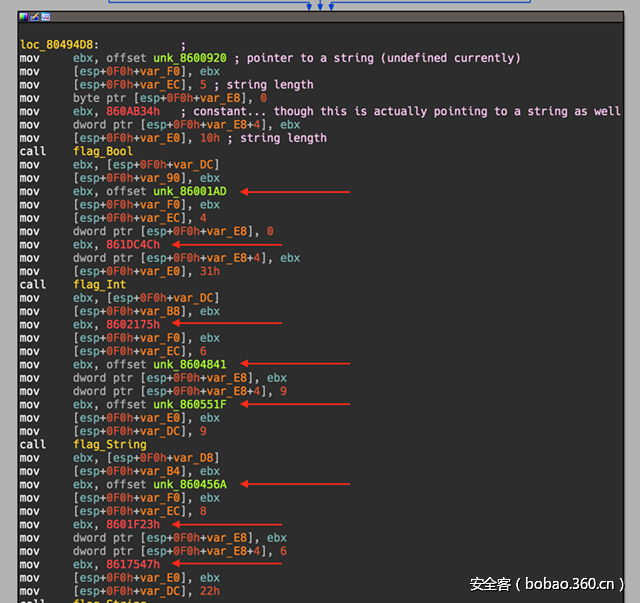Screen dimensions: 640x603
Task: Click the third icon in node title bar
Action: tap(45, 18)
